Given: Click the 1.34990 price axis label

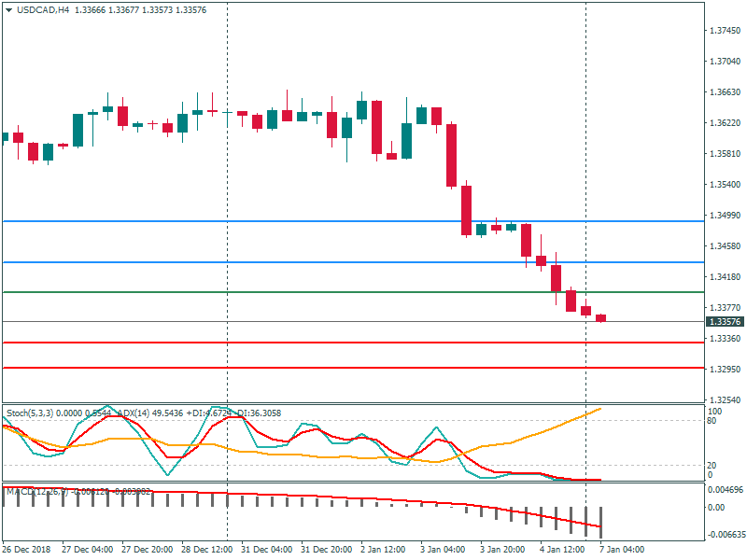Looking at the screenshot, I should (x=726, y=216).
